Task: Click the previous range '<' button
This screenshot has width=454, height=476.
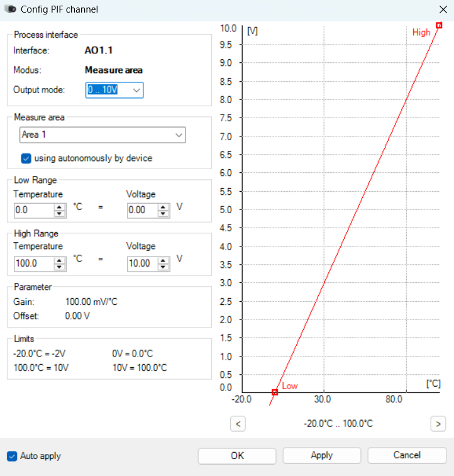Action: coord(238,424)
